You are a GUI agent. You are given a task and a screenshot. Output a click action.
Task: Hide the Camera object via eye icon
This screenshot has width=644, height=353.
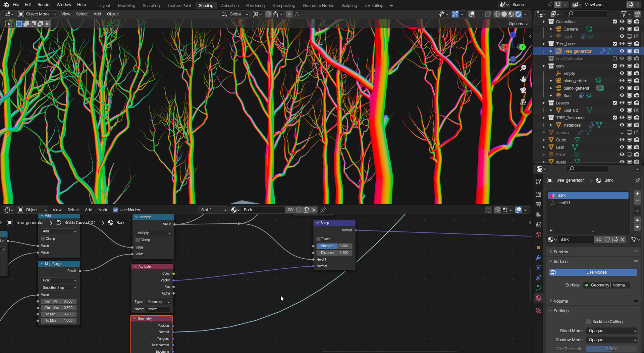pyautogui.click(x=622, y=29)
